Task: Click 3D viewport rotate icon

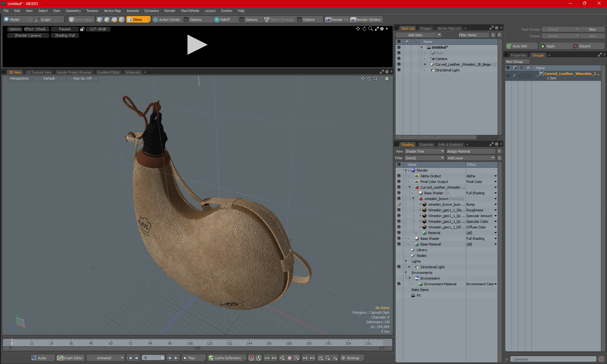Action: tap(369, 79)
